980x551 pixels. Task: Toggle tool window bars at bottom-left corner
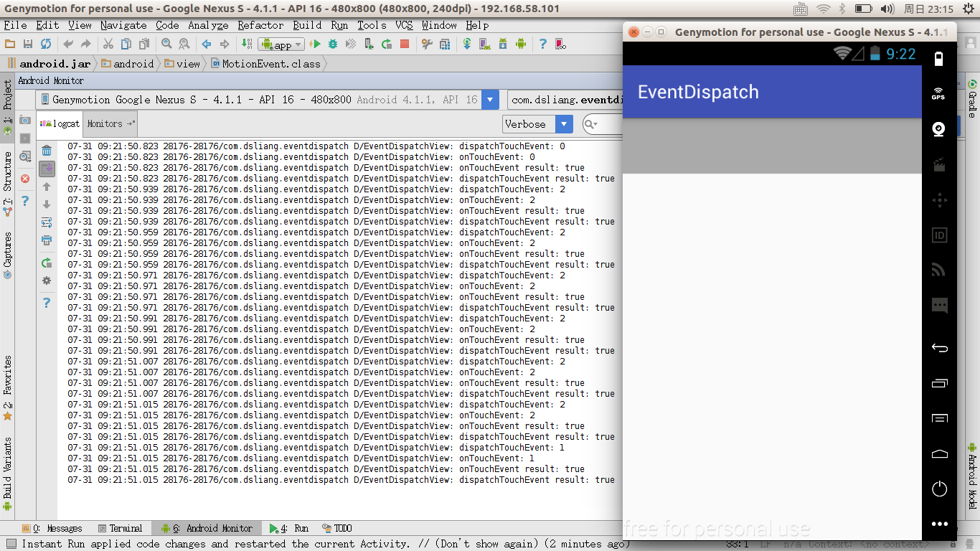(x=11, y=544)
